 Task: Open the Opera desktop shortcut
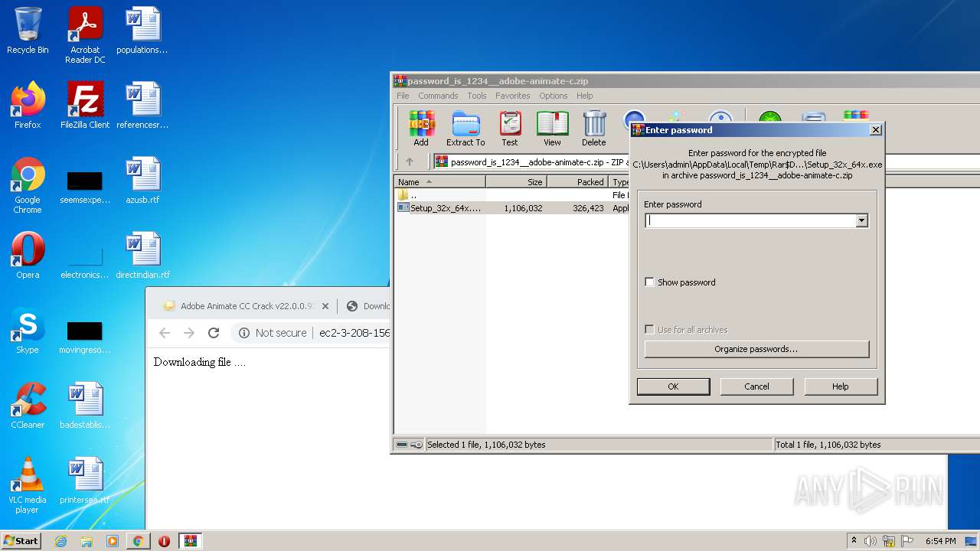tap(28, 256)
